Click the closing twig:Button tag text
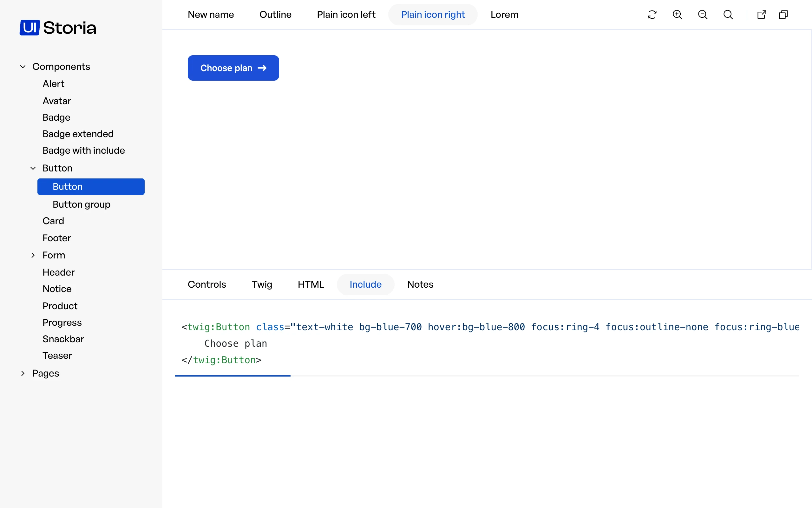 point(221,360)
